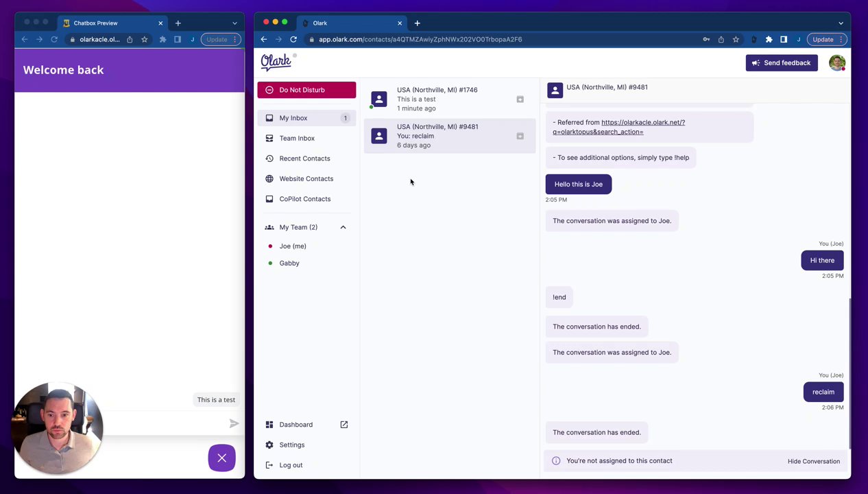Open Recent Contacts in the sidebar
This screenshot has height=494, width=868.
[306, 158]
